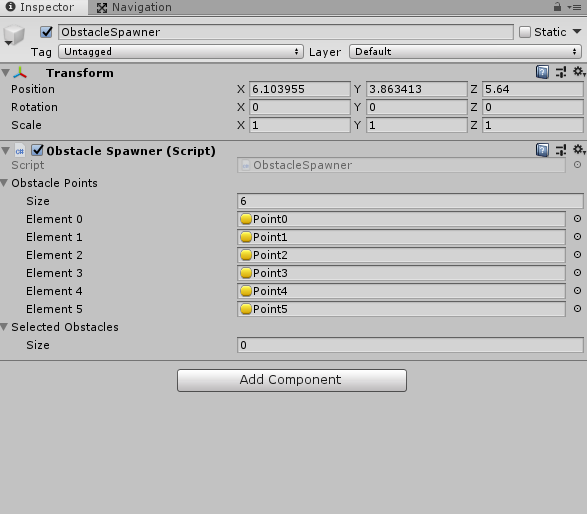
Task: Open the Static flags dropdown arrow
Action: pyautogui.click(x=577, y=31)
